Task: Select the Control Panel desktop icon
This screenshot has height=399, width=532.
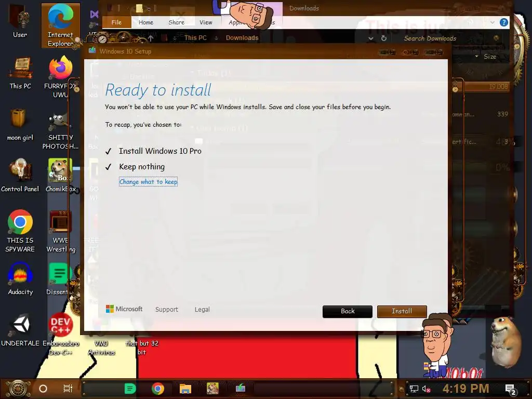Action: (20, 176)
